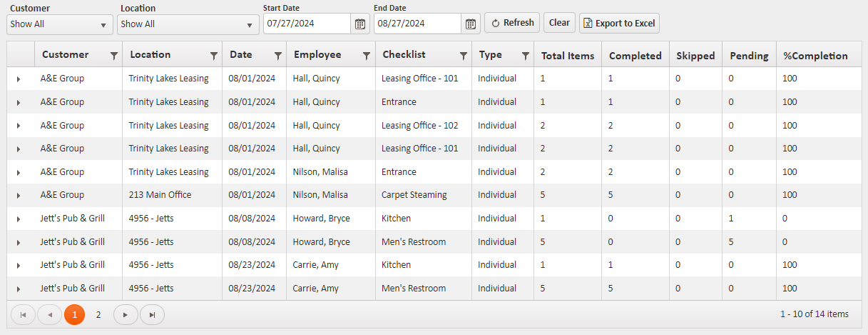
Task: Open the End Date calendar picker
Action: 471,24
